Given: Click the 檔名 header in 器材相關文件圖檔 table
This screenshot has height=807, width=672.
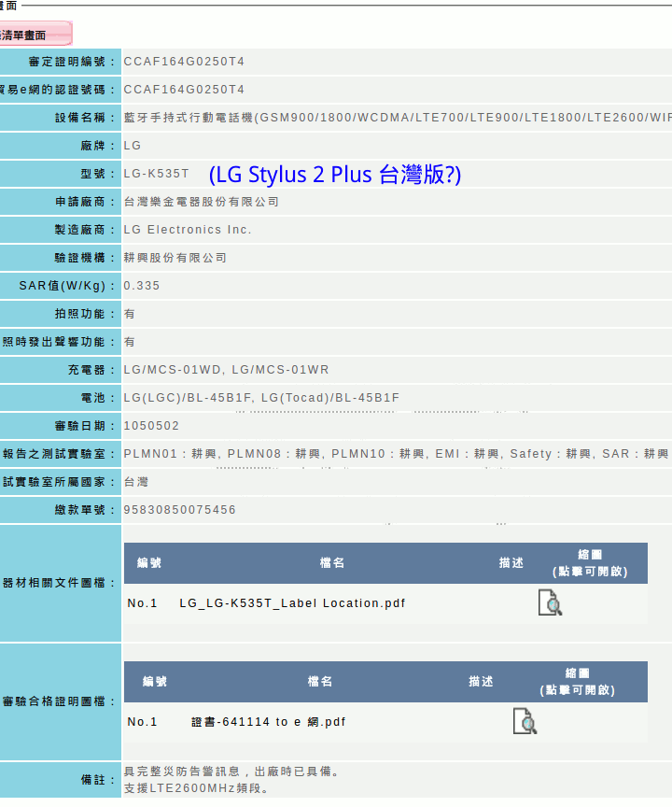Looking at the screenshot, I should click(x=332, y=563).
